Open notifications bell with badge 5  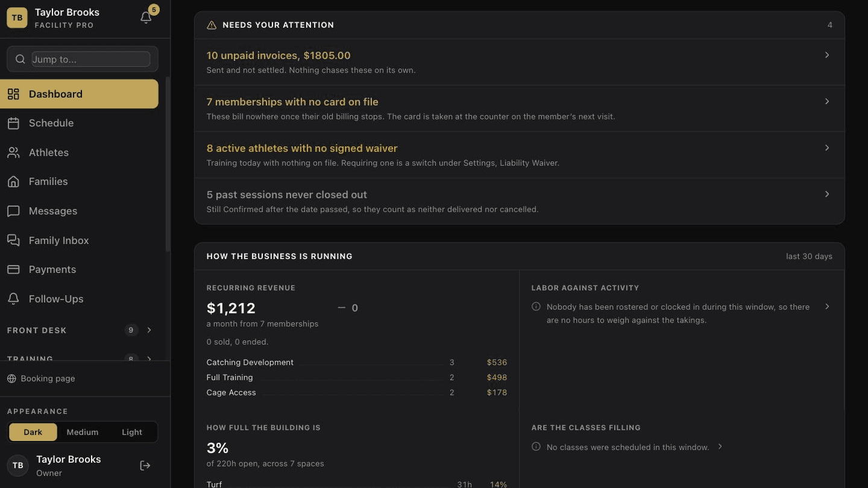pyautogui.click(x=146, y=17)
